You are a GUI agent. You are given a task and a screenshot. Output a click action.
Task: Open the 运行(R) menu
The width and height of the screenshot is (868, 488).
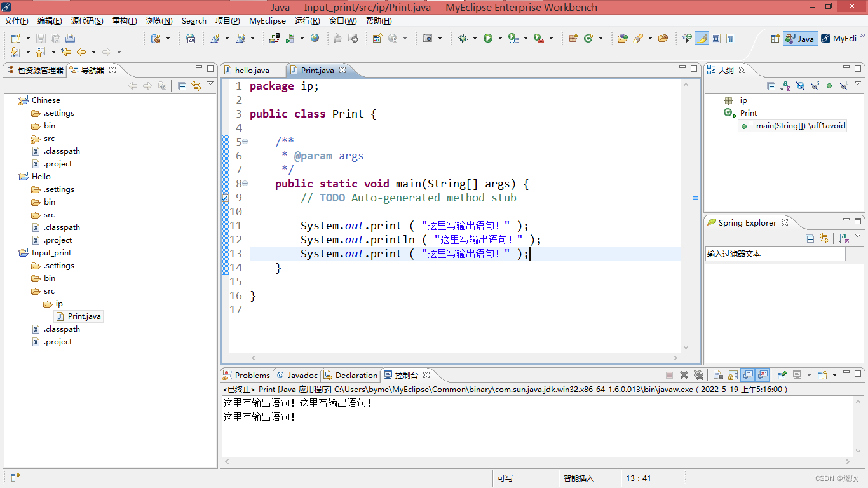[x=307, y=21]
